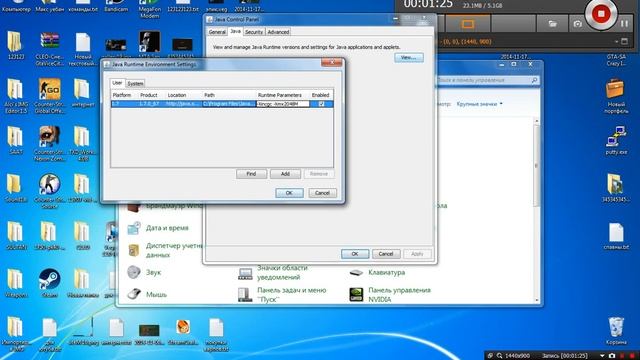Click Bandicam's small window icon beside the capture coordinates

tap(624, 41)
